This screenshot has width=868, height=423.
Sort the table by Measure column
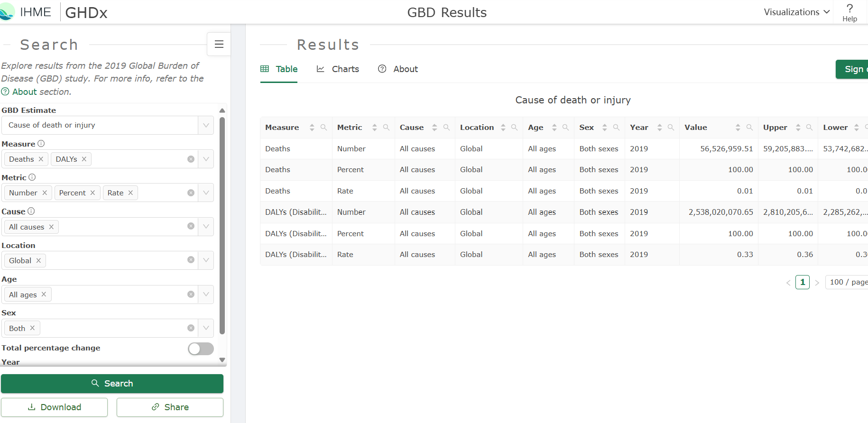(x=312, y=128)
